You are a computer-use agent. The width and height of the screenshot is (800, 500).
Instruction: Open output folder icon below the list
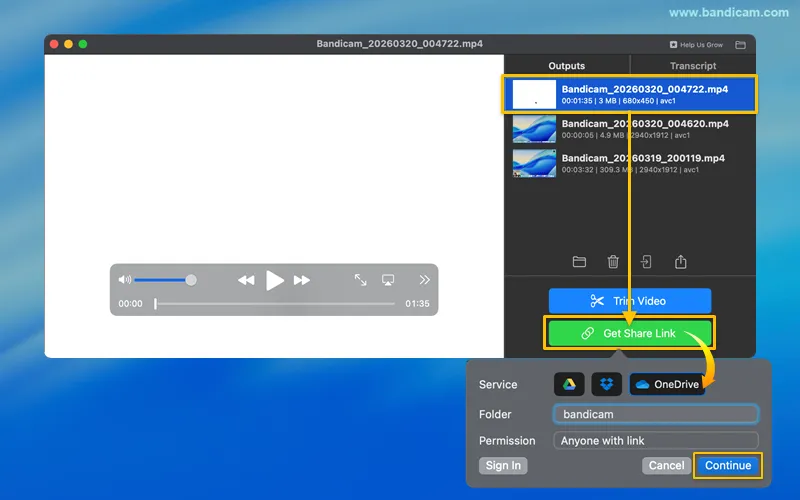pos(579,262)
